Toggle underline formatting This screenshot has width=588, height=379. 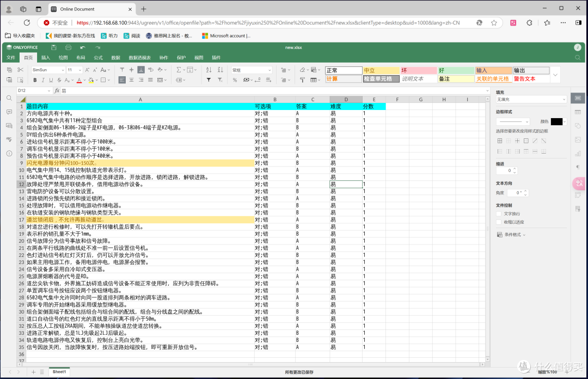(51, 80)
